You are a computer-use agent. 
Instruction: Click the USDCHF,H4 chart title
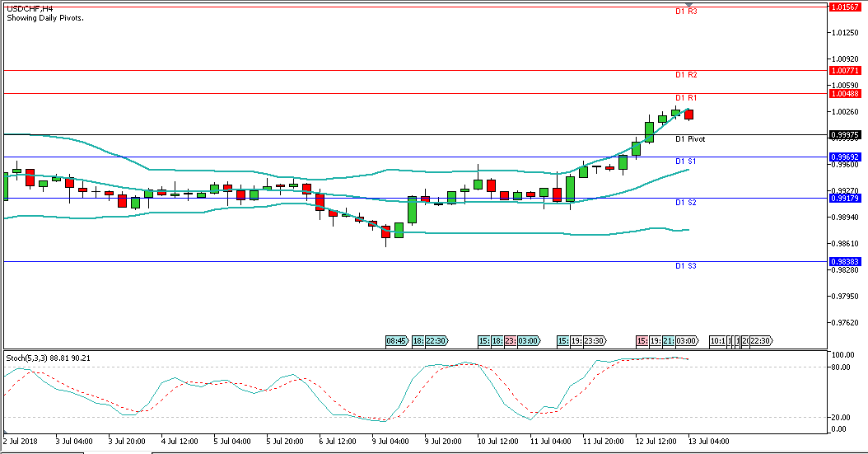30,9
